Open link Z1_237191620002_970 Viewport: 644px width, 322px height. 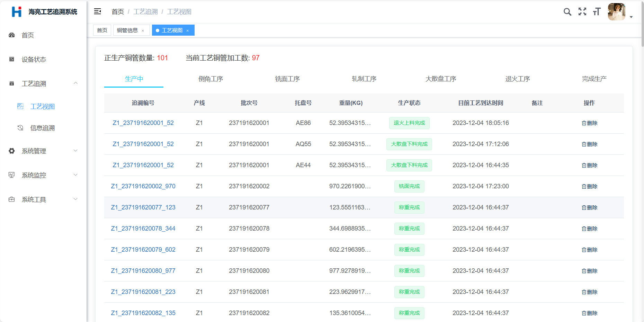[143, 186]
